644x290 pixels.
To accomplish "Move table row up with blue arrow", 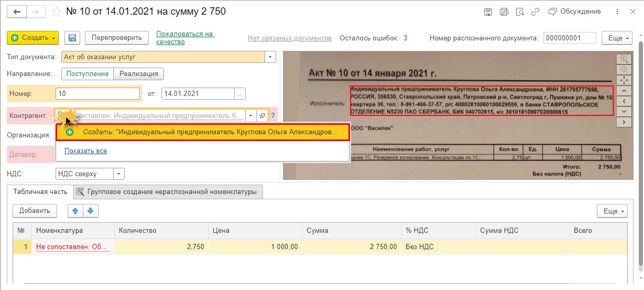I will 75,211.
